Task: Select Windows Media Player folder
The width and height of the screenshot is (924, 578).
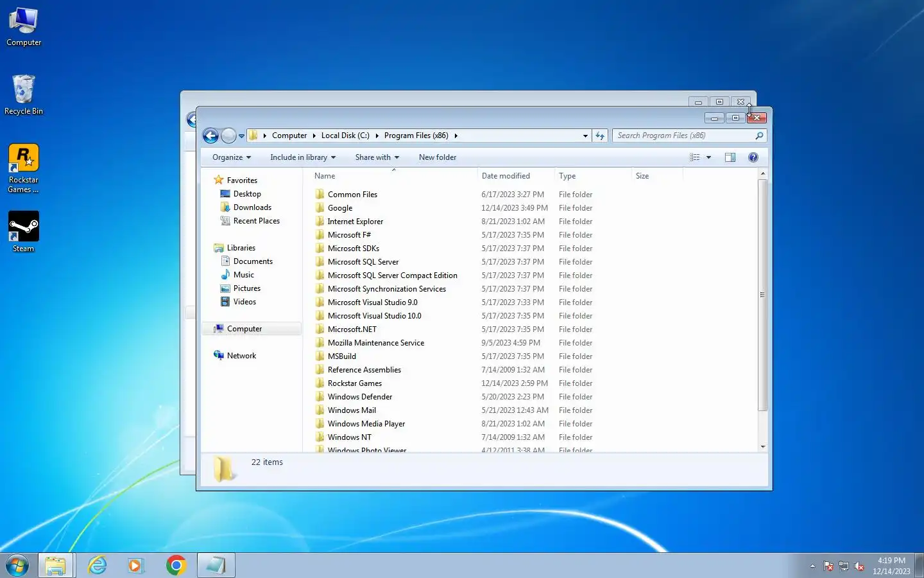Action: point(366,424)
